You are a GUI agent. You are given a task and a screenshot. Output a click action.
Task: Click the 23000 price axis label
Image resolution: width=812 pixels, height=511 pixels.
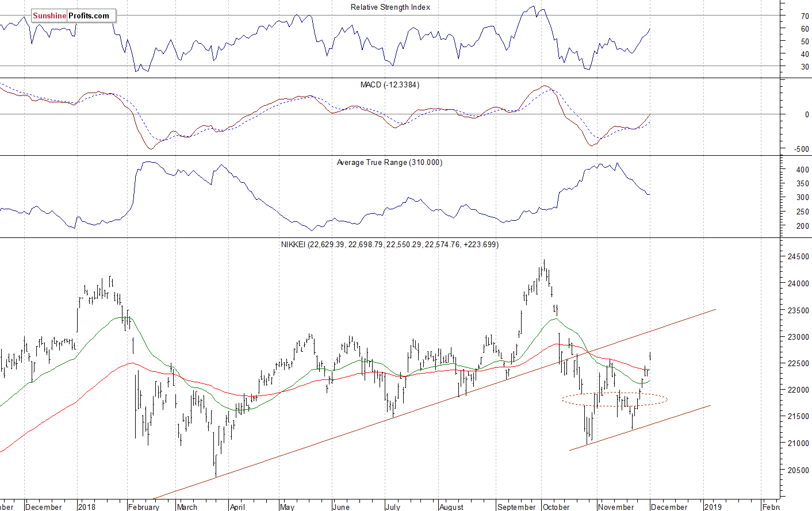tap(798, 337)
